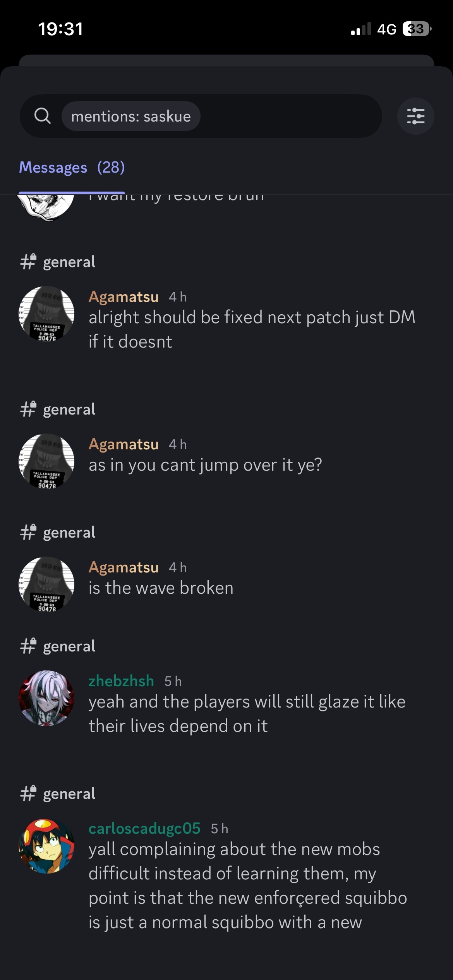The image size is (453, 980).
Task: Open message 'as in you cant jump over it ye?'
Action: [x=205, y=465]
